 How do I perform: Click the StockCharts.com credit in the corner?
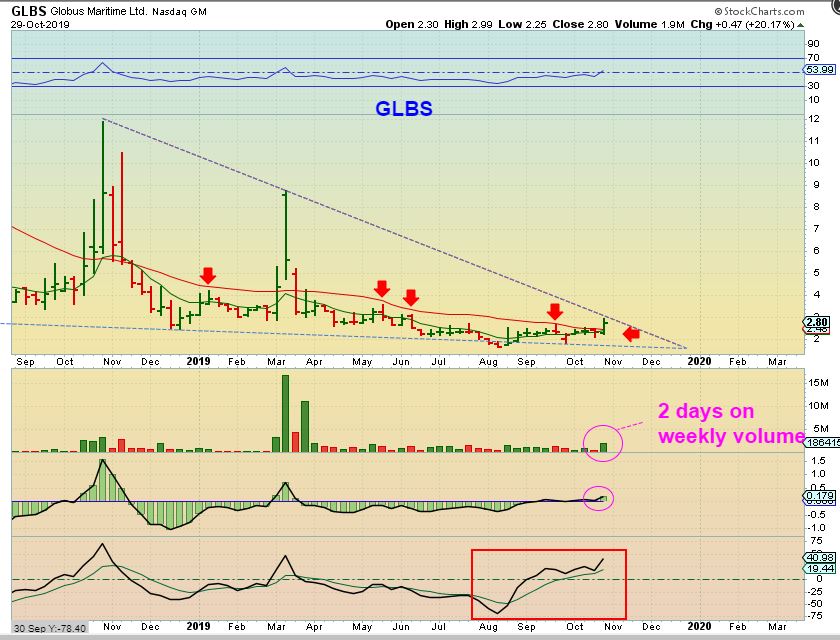point(759,11)
